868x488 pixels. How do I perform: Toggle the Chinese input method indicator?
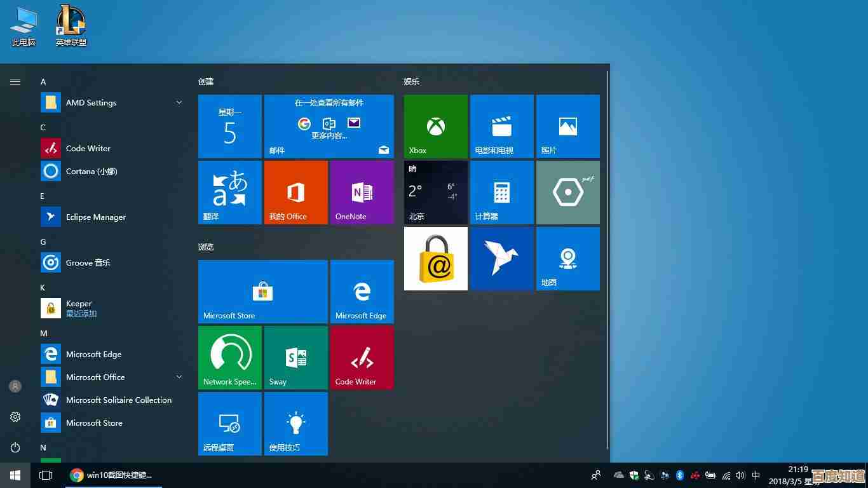coord(756,475)
